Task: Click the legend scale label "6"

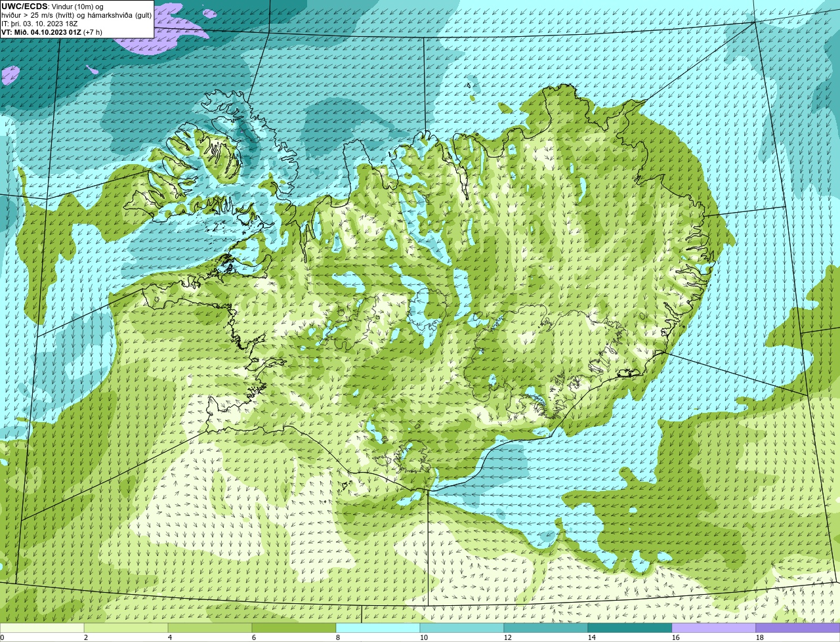Action: coord(254,637)
